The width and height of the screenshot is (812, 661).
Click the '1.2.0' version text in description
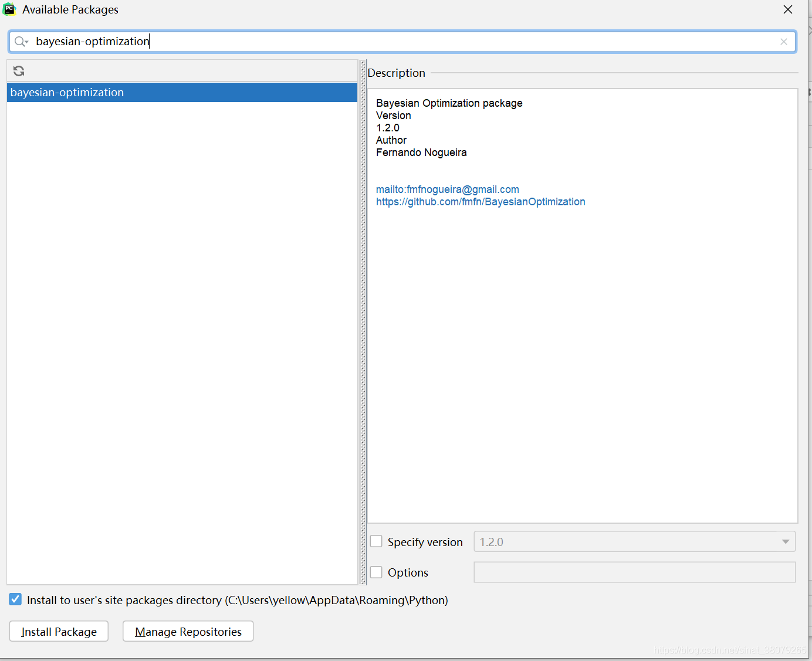click(x=388, y=128)
